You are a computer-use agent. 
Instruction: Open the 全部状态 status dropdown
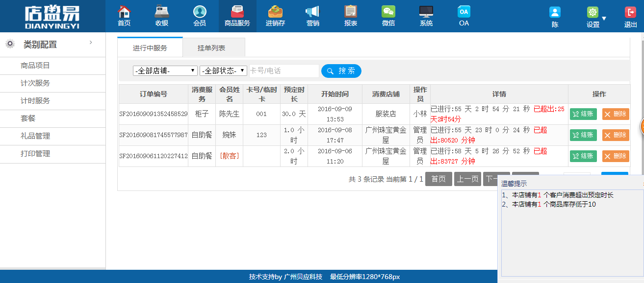pyautogui.click(x=223, y=71)
